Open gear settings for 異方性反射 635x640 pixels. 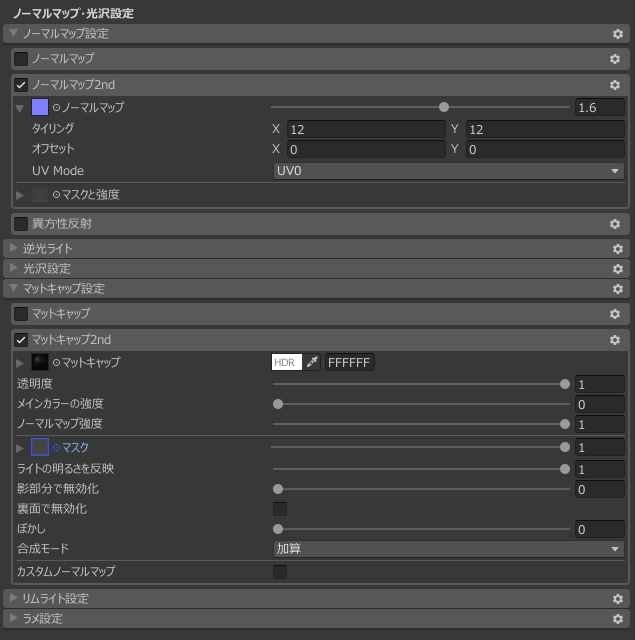[615, 224]
